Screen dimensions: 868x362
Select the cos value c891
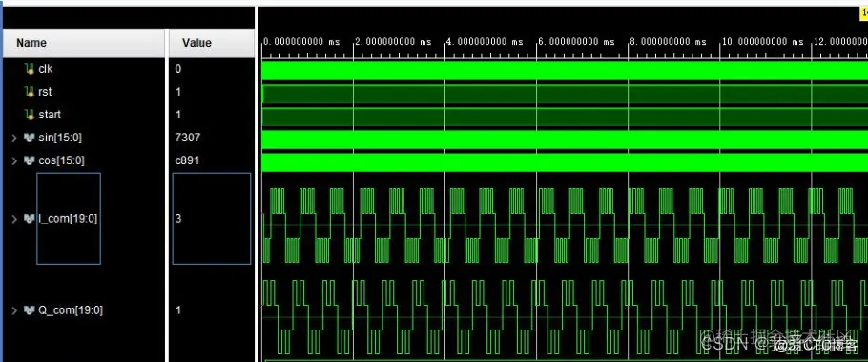click(187, 160)
